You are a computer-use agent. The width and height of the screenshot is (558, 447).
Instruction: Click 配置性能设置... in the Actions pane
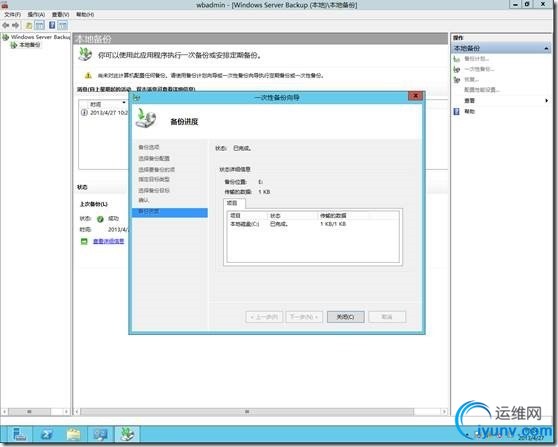[x=482, y=90]
